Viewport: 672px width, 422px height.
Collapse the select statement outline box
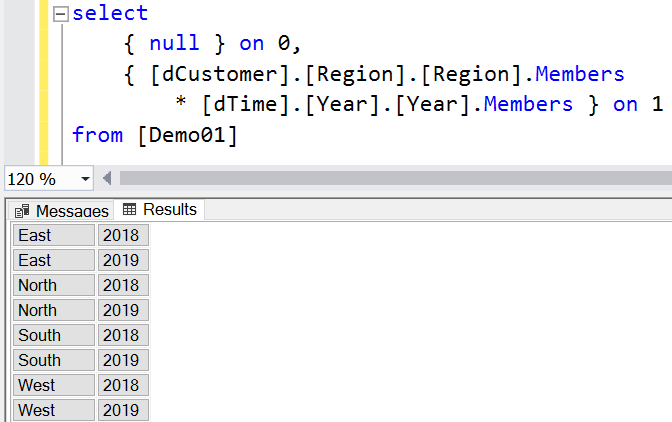(61, 15)
